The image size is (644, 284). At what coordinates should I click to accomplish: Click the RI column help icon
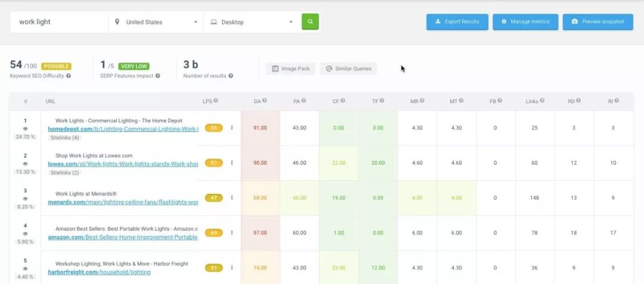(x=617, y=101)
